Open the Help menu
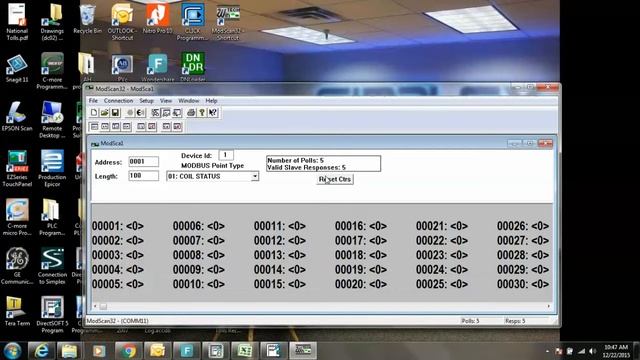The height and width of the screenshot is (360, 640). tap(211, 101)
